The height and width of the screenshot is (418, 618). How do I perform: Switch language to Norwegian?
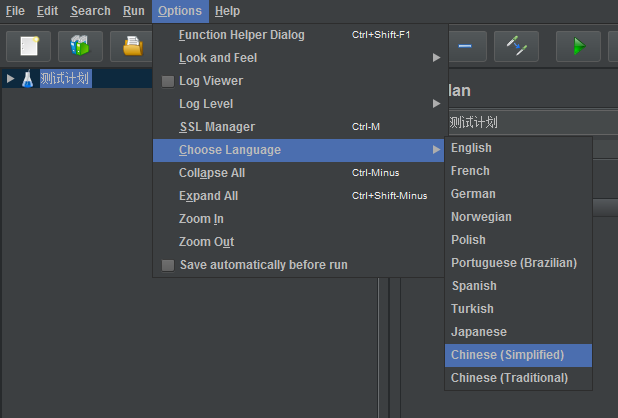coord(518,217)
